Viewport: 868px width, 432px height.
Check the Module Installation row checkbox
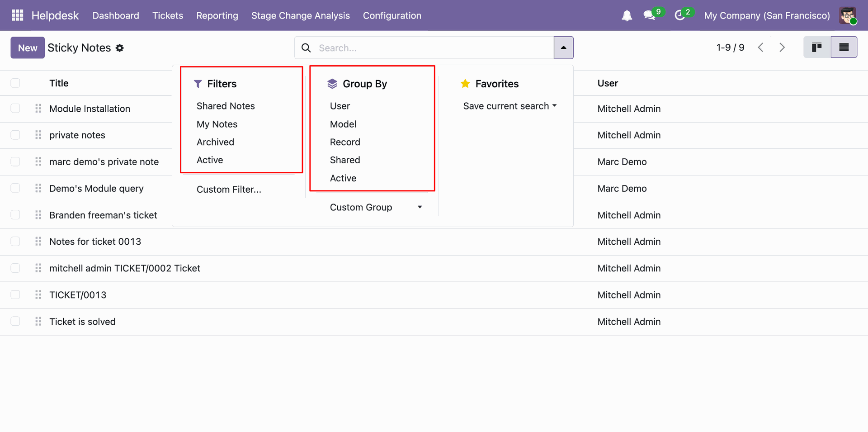tap(15, 109)
